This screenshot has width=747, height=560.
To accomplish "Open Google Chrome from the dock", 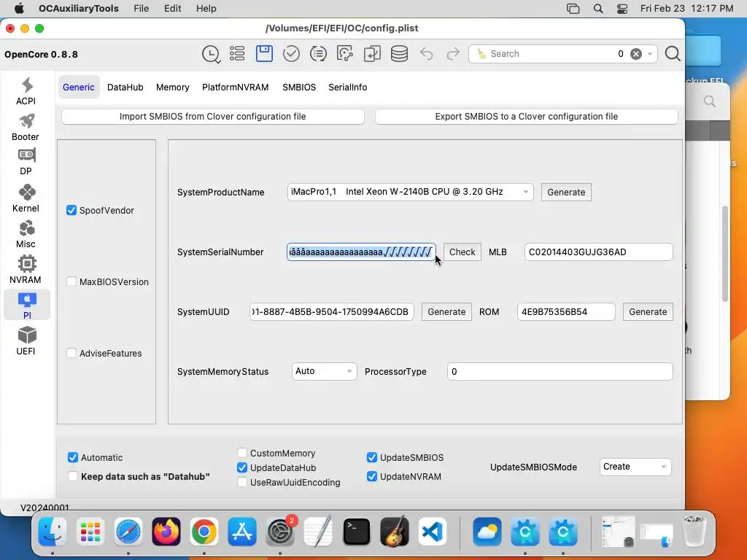I will [x=204, y=532].
